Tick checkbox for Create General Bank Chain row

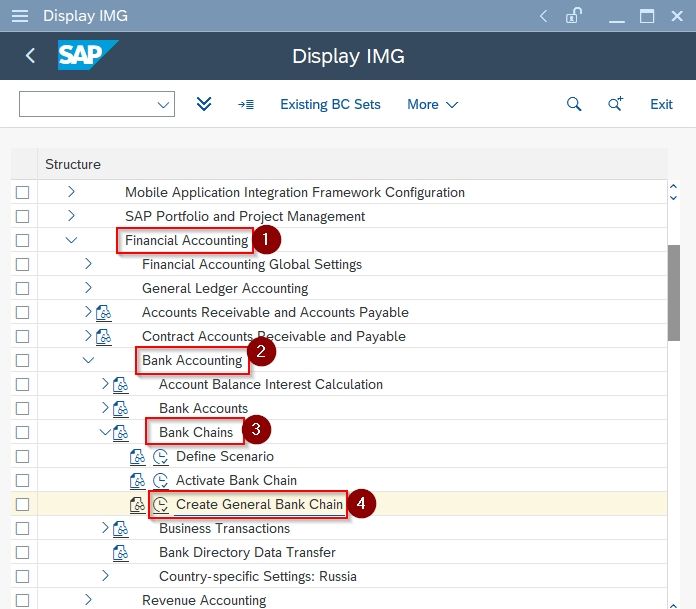tap(22, 504)
